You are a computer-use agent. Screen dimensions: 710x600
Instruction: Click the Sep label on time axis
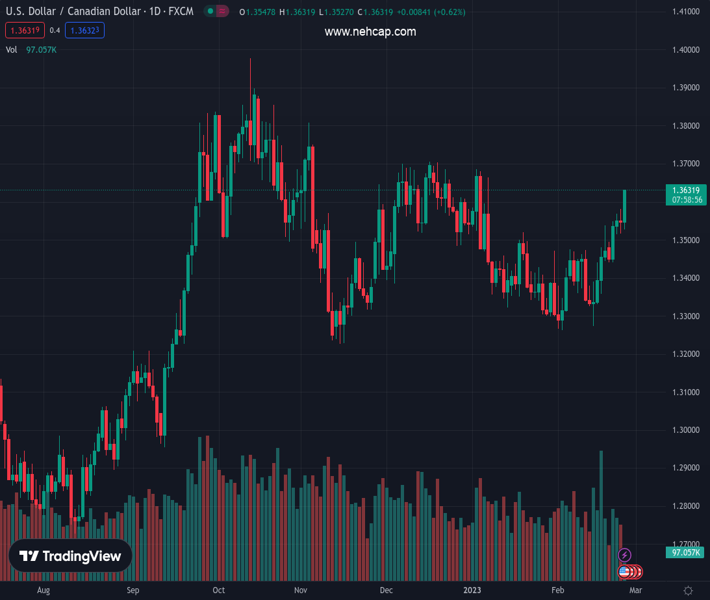point(133,590)
